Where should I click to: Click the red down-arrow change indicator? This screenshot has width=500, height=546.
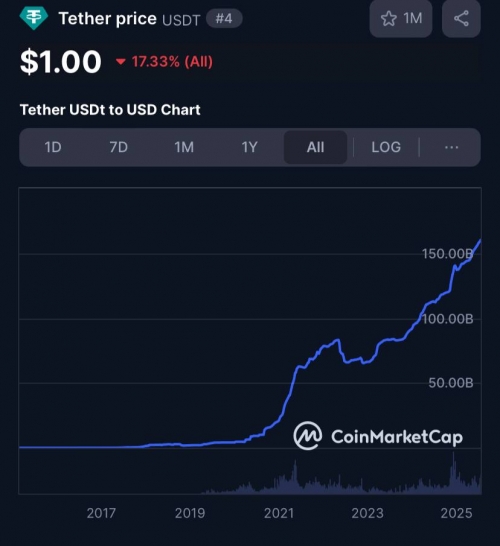120,62
